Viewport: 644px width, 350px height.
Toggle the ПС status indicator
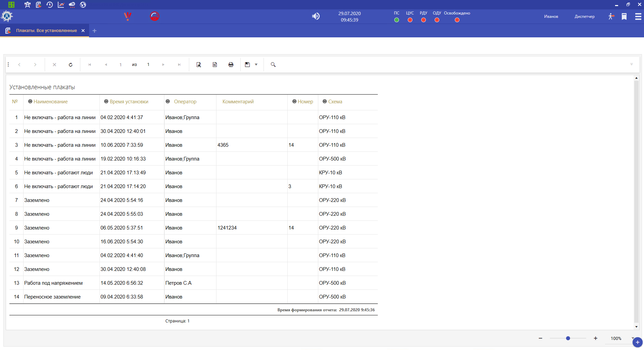[397, 20]
